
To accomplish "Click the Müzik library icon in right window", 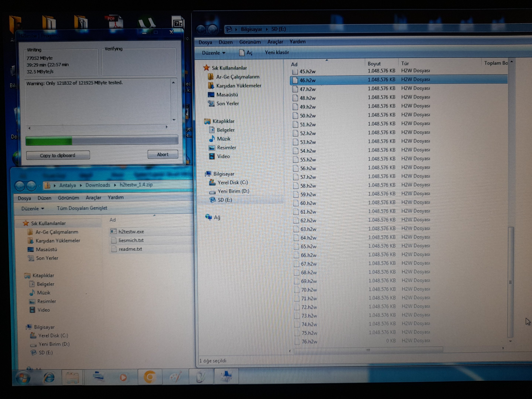I will coord(212,139).
